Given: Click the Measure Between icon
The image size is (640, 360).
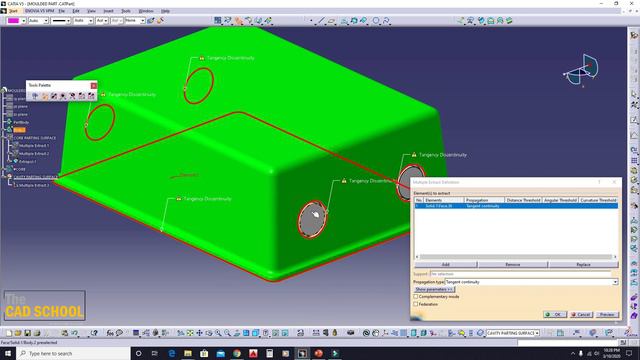Looking at the screenshot, I should pos(316,333).
